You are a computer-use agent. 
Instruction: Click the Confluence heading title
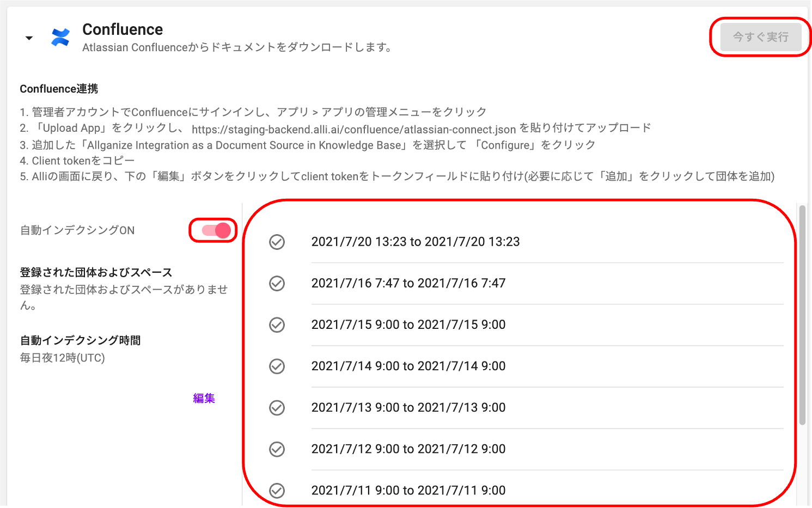[x=123, y=29]
